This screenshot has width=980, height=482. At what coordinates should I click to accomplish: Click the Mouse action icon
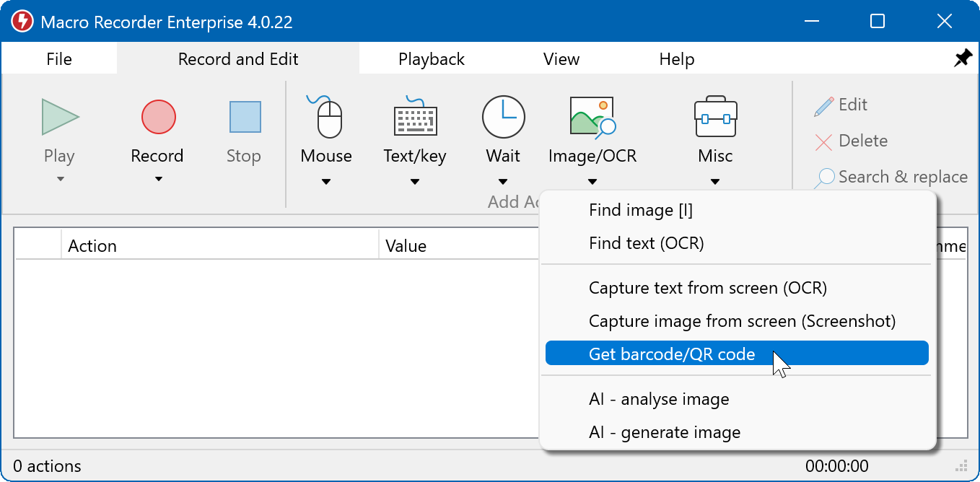327,117
